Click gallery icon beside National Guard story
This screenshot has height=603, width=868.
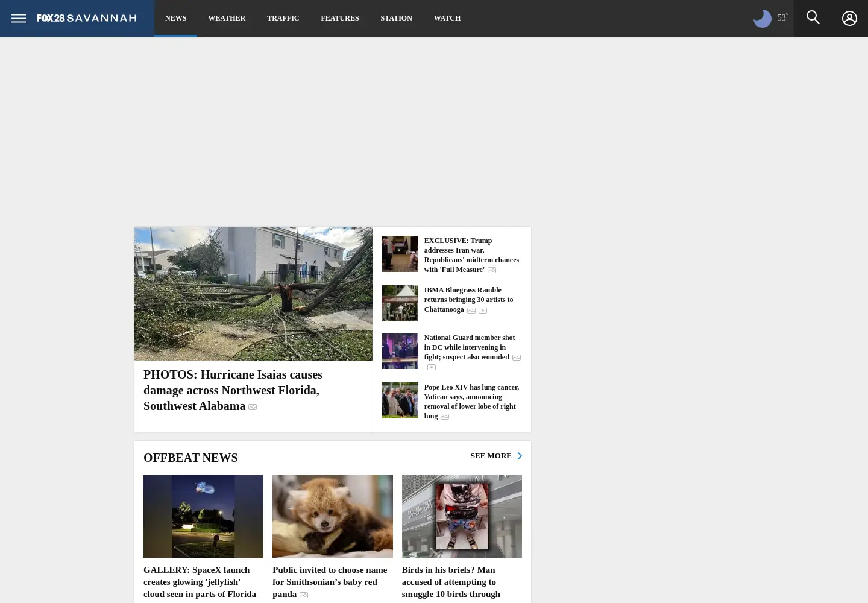pyautogui.click(x=517, y=358)
